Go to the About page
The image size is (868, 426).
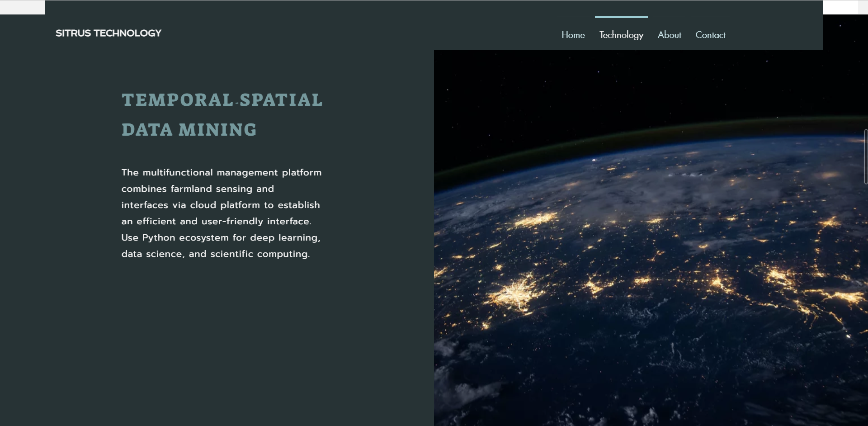coord(669,35)
